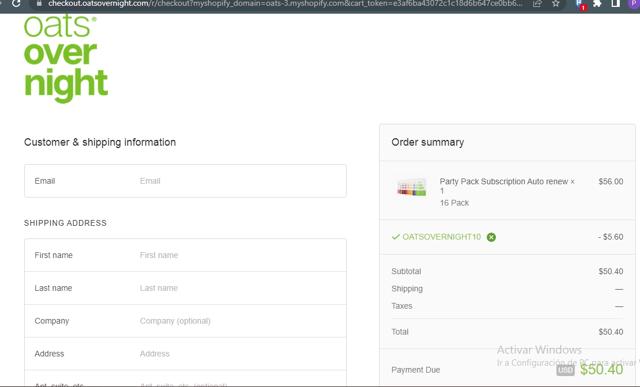Click the share page icon in address bar

point(537,4)
